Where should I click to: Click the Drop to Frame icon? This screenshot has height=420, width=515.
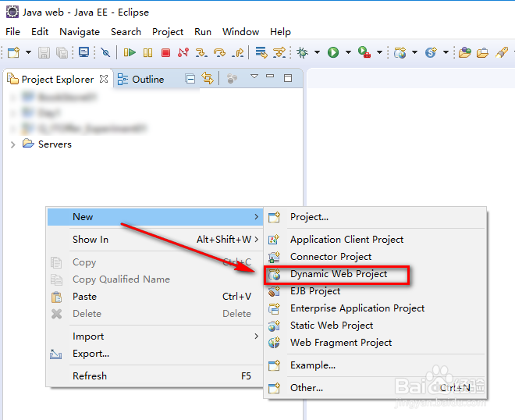point(261,52)
